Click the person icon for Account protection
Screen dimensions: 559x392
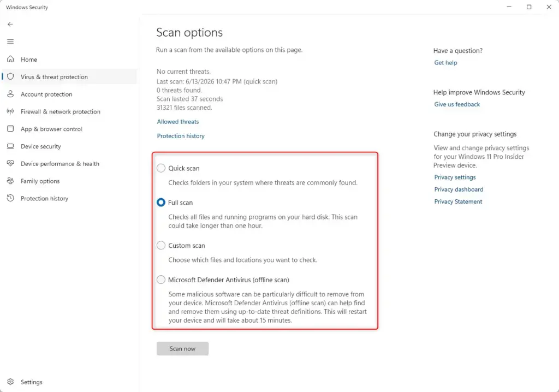click(x=11, y=94)
